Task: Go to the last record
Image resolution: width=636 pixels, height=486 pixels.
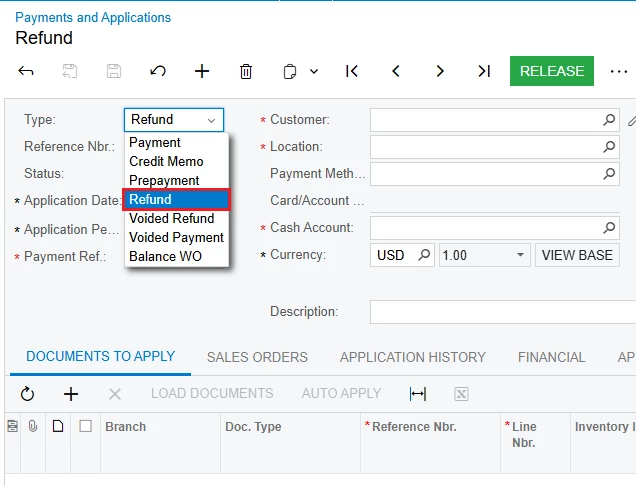Action: point(484,71)
